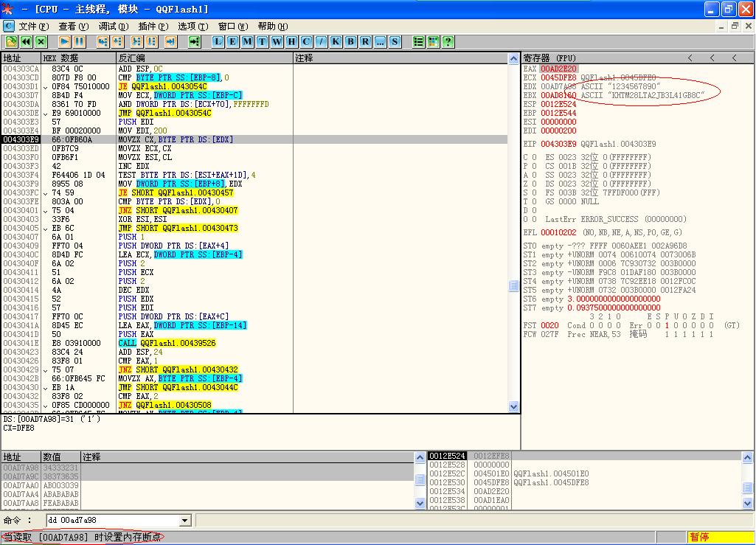Screen dimensions: 756x545
Task: Click the green question mark help icon
Action: 448,42
